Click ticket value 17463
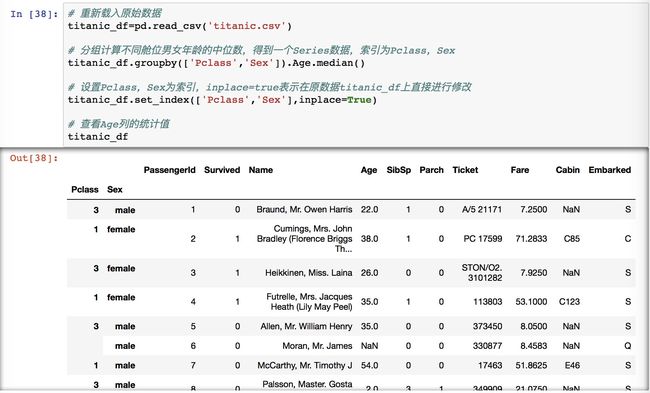 pyautogui.click(x=490, y=366)
